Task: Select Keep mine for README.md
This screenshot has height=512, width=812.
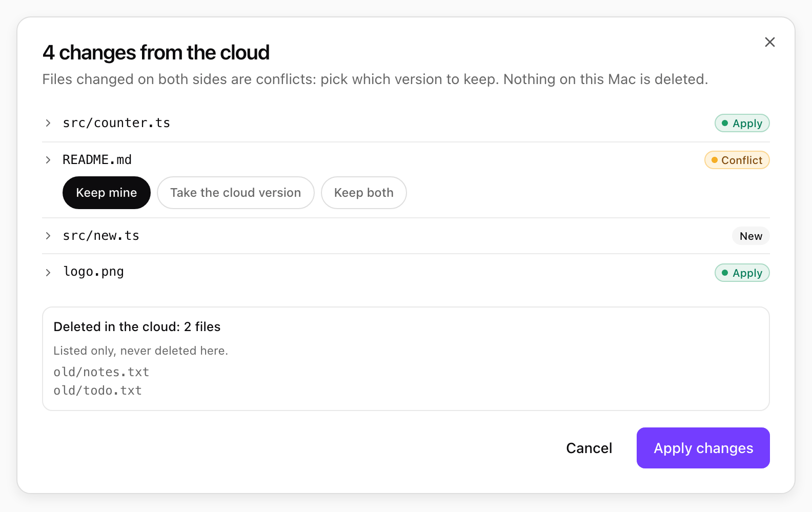Action: pos(107,193)
